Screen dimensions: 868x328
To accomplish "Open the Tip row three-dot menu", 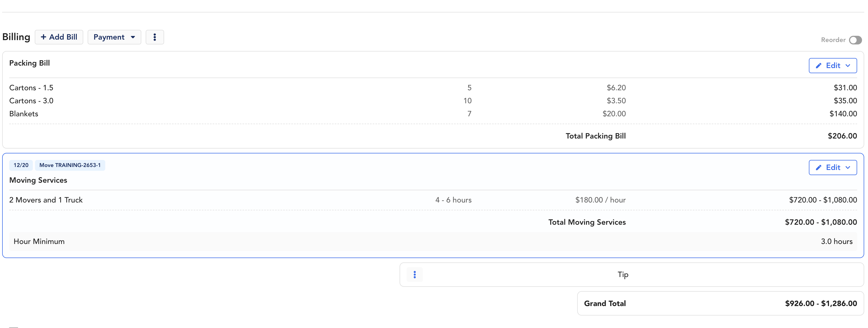I will tap(414, 275).
